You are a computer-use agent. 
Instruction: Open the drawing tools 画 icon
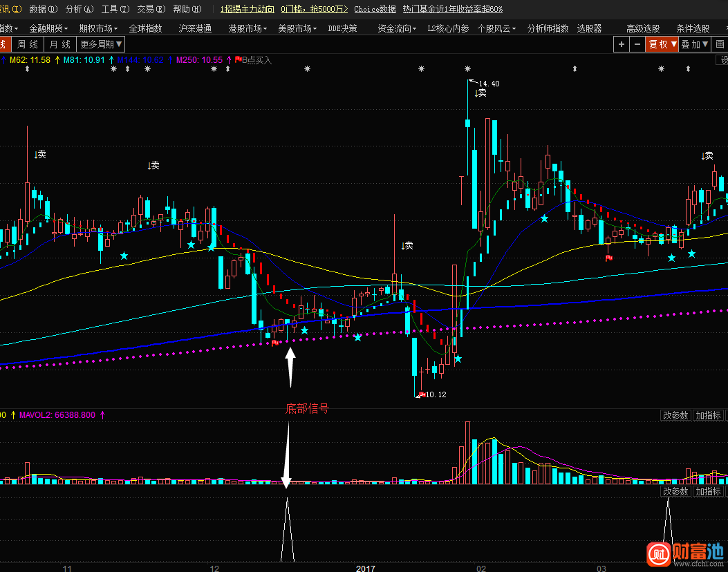(x=720, y=44)
